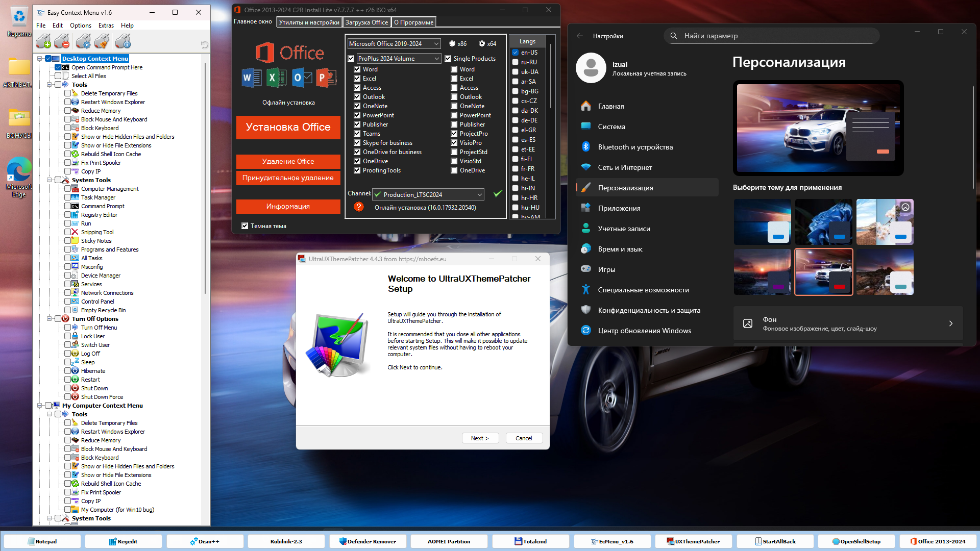Screen dimensions: 980x551
Task: Check the Task Manager checkbox under System Tools
Action: (x=67, y=197)
